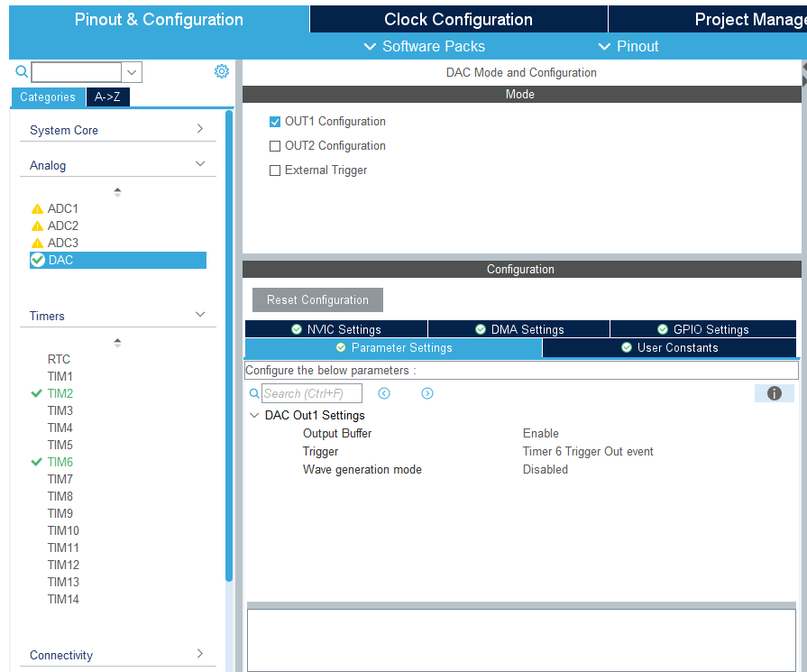Screen dimensions: 807x672
Task: Click the category list vertical scrollbar
Action: click(229, 346)
